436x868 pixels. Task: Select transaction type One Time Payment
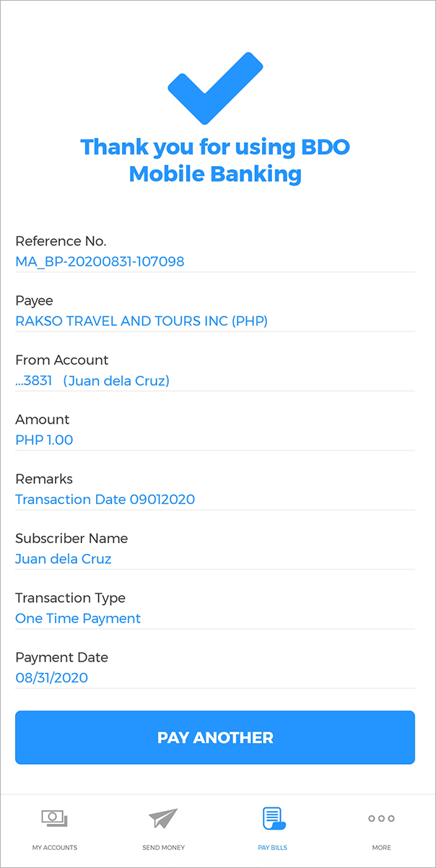click(78, 618)
